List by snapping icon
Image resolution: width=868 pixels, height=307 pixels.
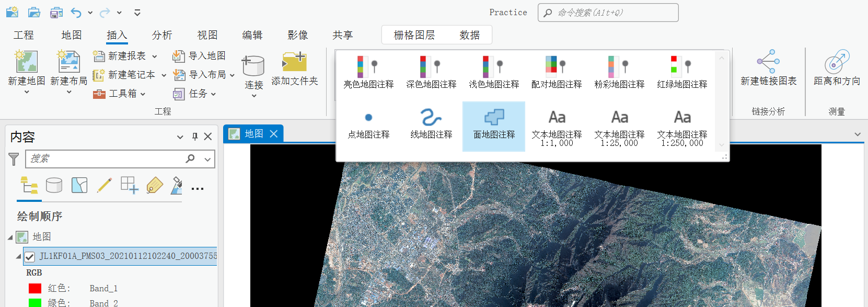130,185
